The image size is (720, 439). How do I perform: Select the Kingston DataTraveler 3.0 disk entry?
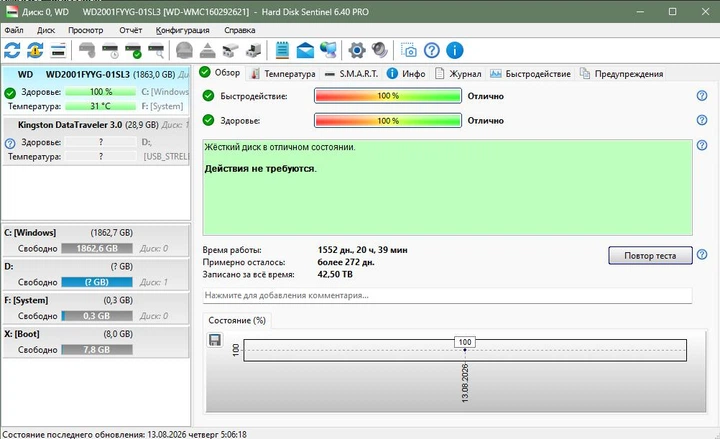coord(96,141)
